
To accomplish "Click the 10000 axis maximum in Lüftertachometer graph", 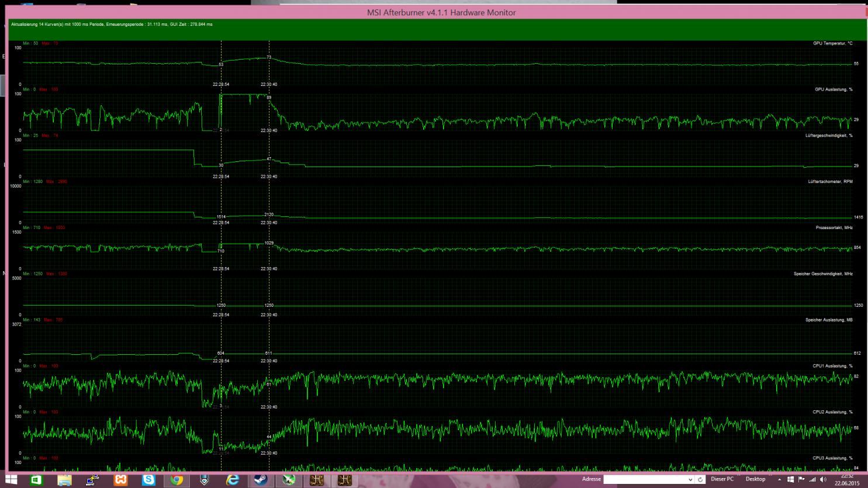I will (16, 186).
